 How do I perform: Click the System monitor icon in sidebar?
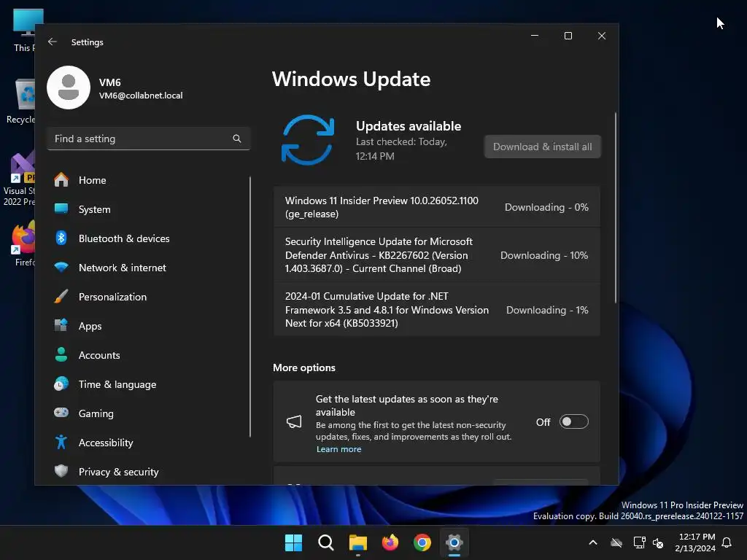(61, 209)
